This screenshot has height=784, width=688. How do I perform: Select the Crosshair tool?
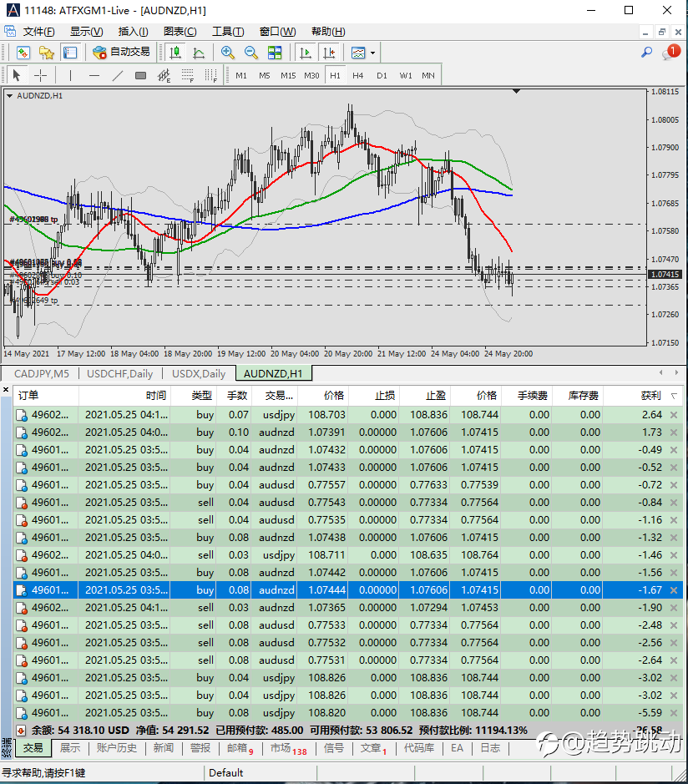[40, 75]
